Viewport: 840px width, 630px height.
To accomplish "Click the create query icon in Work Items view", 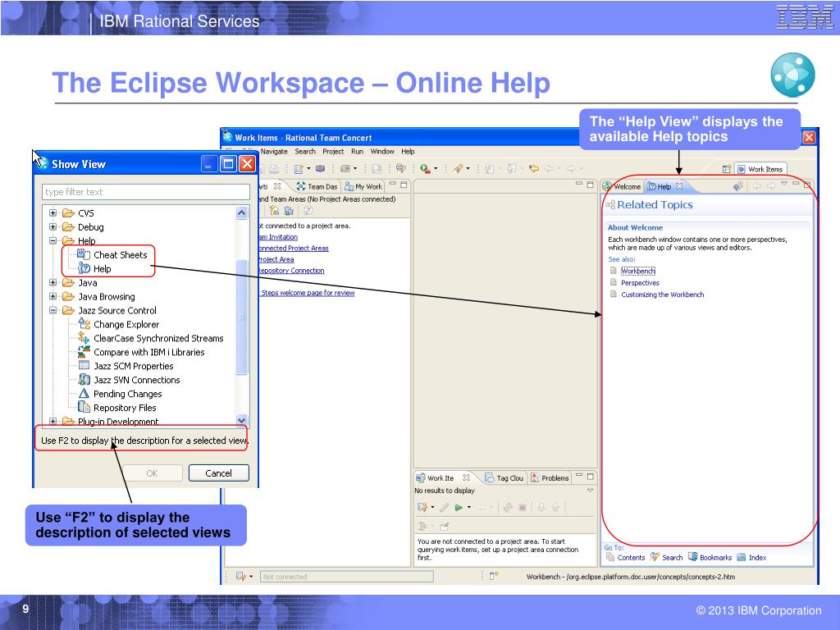I will pos(422,507).
